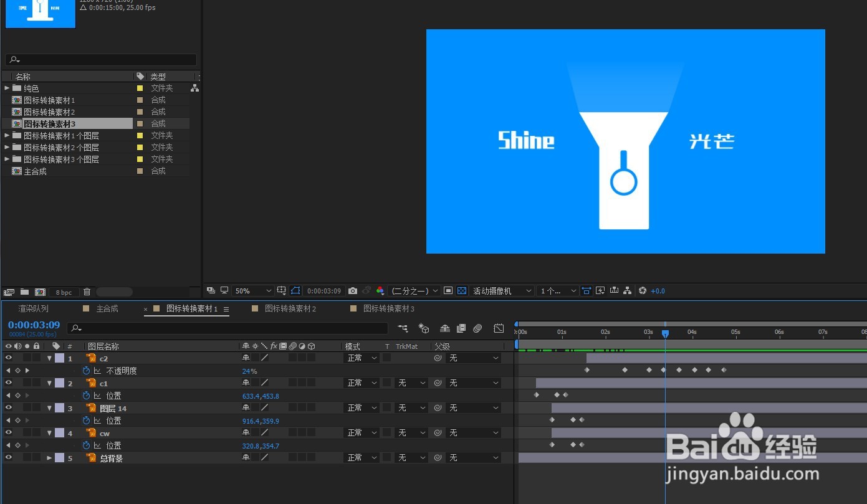Screen dimensions: 867x504
Task: Open the 50% magnification dropdown
Action: click(252, 291)
